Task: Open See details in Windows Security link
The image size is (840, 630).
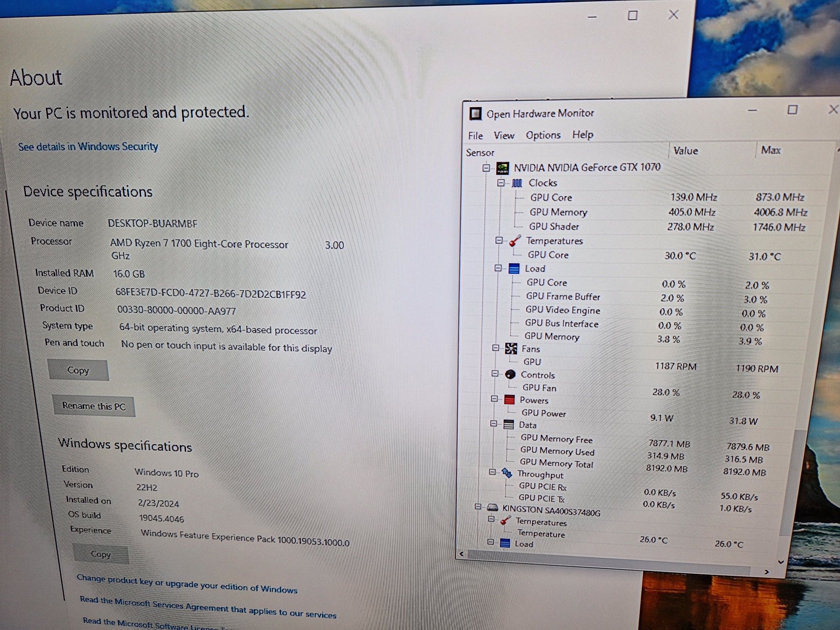Action: tap(88, 147)
